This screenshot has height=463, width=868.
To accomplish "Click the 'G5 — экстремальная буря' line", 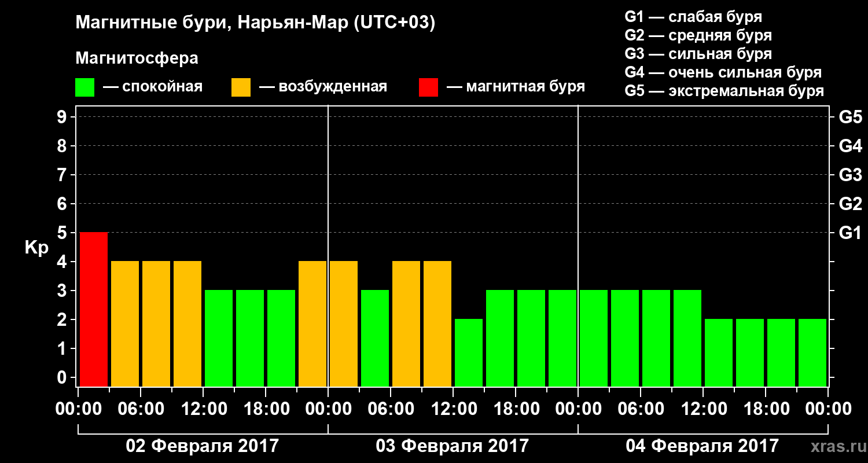I will pos(724,91).
